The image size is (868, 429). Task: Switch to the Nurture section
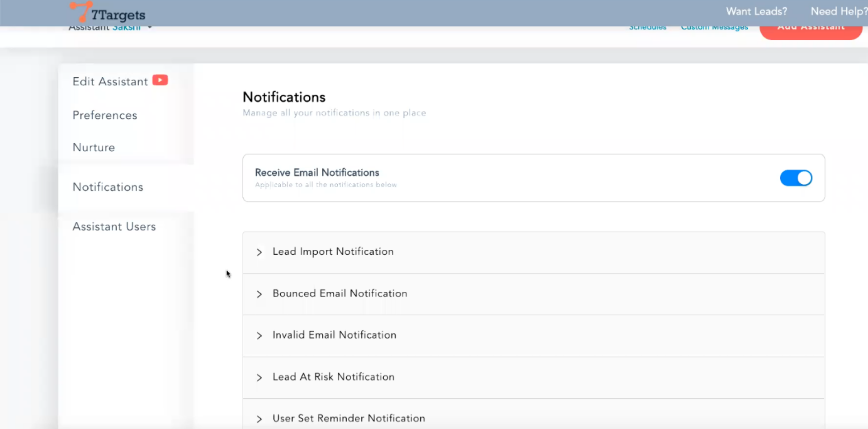[94, 148]
